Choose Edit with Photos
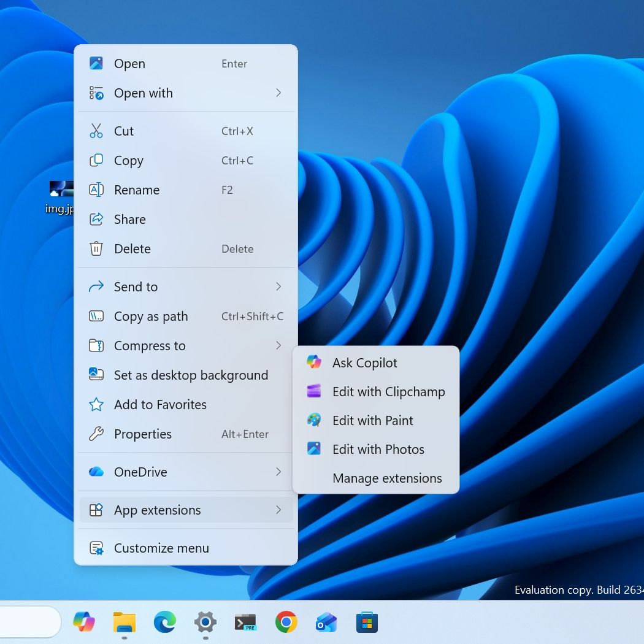The width and height of the screenshot is (644, 644). 376,449
